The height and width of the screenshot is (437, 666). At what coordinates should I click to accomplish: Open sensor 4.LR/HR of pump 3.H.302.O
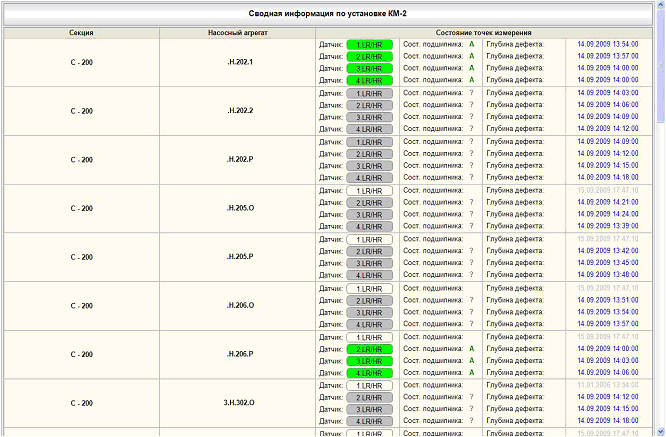point(369,421)
